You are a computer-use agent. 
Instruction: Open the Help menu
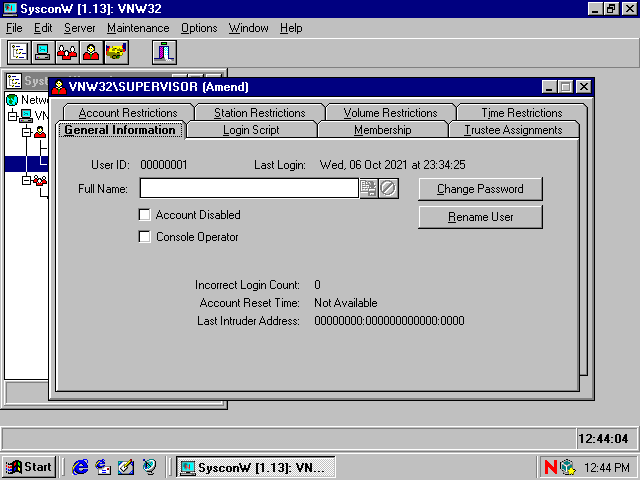[291, 28]
